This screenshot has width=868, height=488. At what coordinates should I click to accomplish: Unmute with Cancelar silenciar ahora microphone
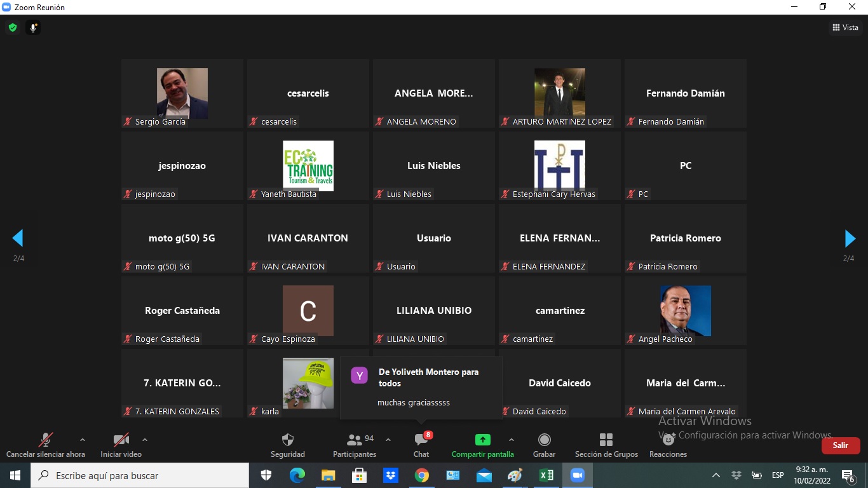point(46,445)
